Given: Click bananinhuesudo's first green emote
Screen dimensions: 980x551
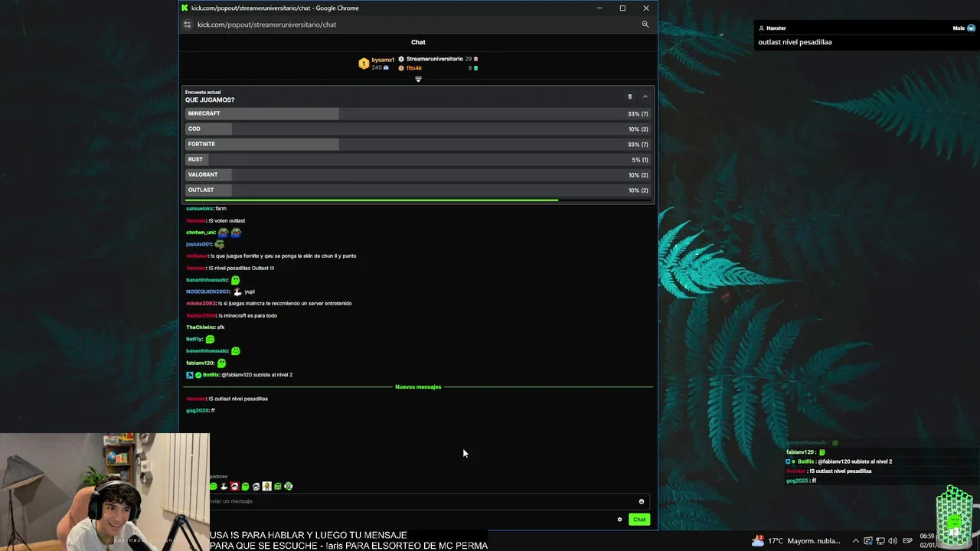Looking at the screenshot, I should 235,280.
